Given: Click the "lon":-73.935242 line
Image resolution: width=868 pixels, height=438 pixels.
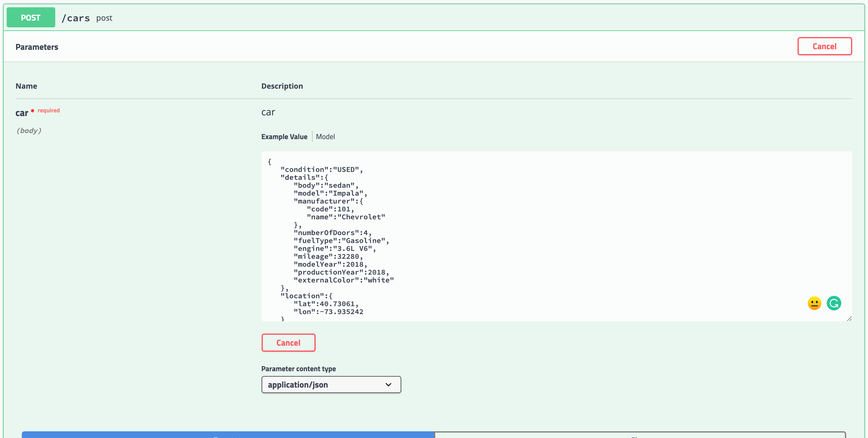Looking at the screenshot, I should click(328, 312).
